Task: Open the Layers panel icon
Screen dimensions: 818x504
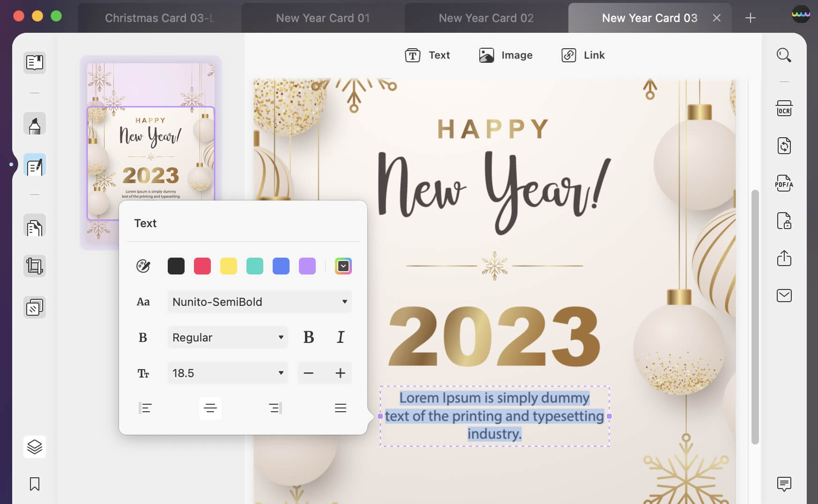Action: tap(34, 447)
